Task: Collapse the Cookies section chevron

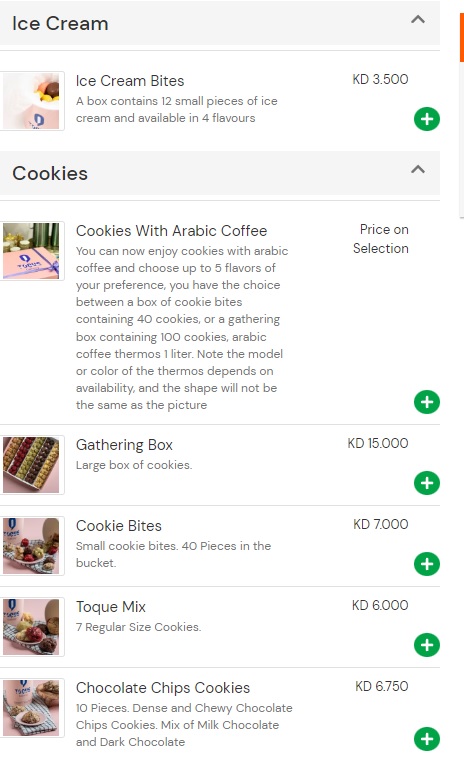Action: click(418, 169)
